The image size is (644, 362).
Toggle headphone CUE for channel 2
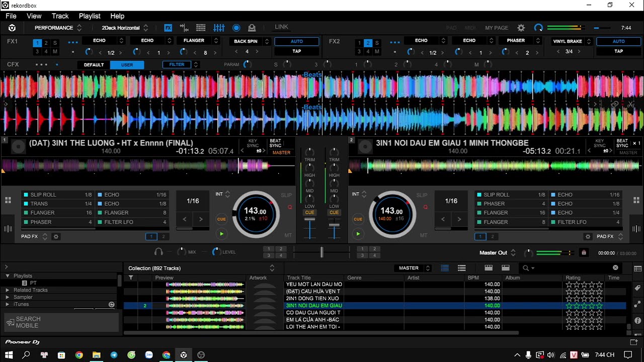click(334, 213)
